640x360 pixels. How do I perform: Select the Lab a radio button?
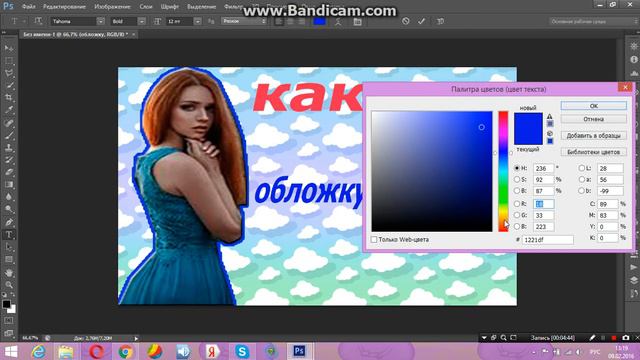tap(582, 180)
